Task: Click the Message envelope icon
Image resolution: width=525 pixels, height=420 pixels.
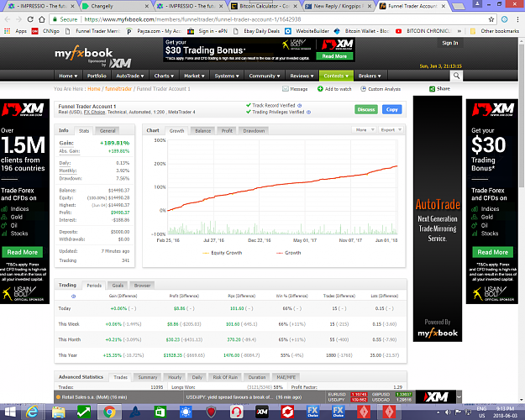Action: 286,89
